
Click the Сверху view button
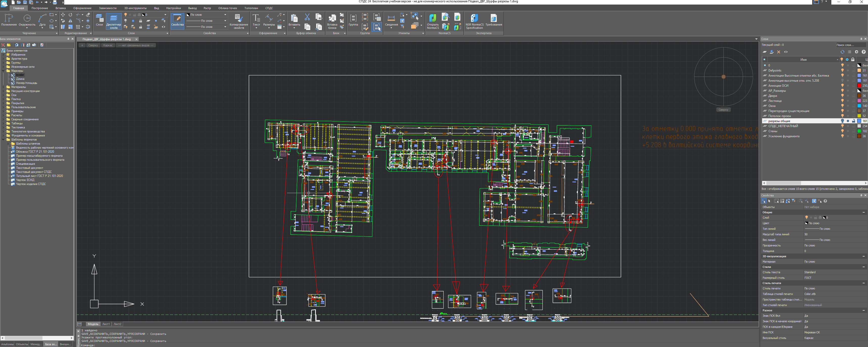click(93, 45)
